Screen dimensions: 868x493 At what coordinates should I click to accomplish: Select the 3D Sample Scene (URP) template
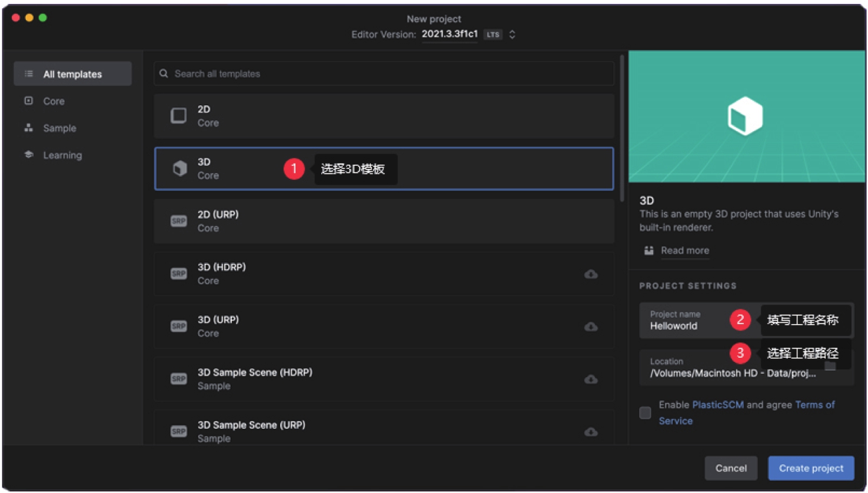(x=384, y=428)
